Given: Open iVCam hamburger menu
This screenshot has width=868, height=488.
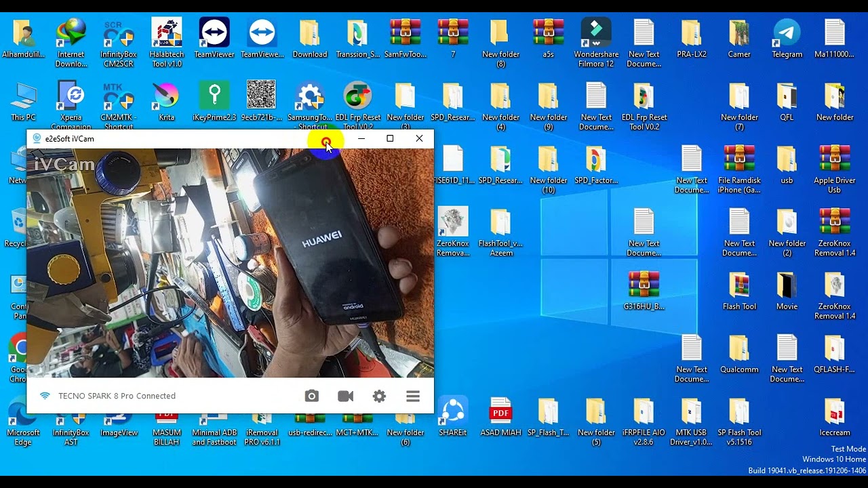Looking at the screenshot, I should click(x=413, y=396).
